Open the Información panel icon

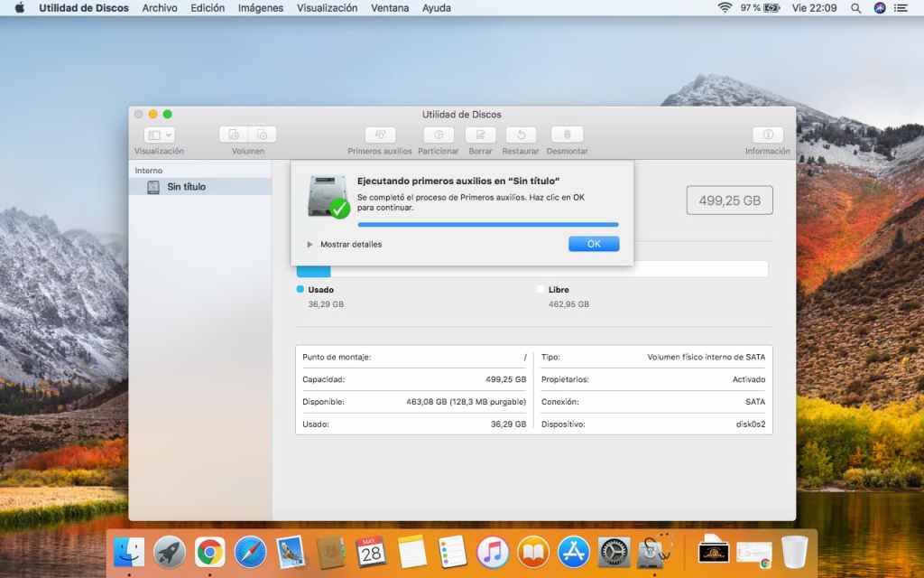coord(767,135)
